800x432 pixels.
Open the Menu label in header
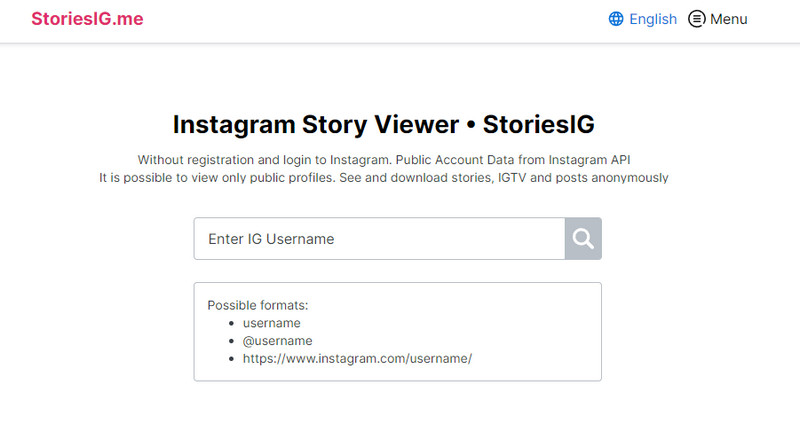coord(729,19)
